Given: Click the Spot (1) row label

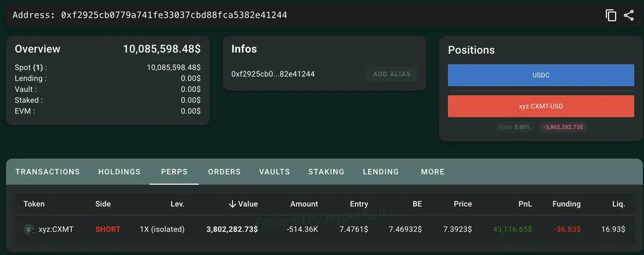Looking at the screenshot, I should 31,68.
